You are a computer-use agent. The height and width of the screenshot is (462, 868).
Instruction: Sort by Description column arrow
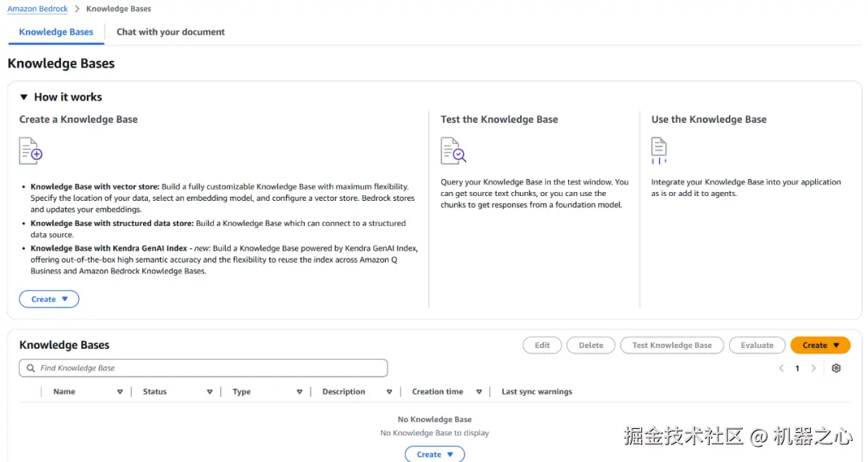click(x=389, y=392)
